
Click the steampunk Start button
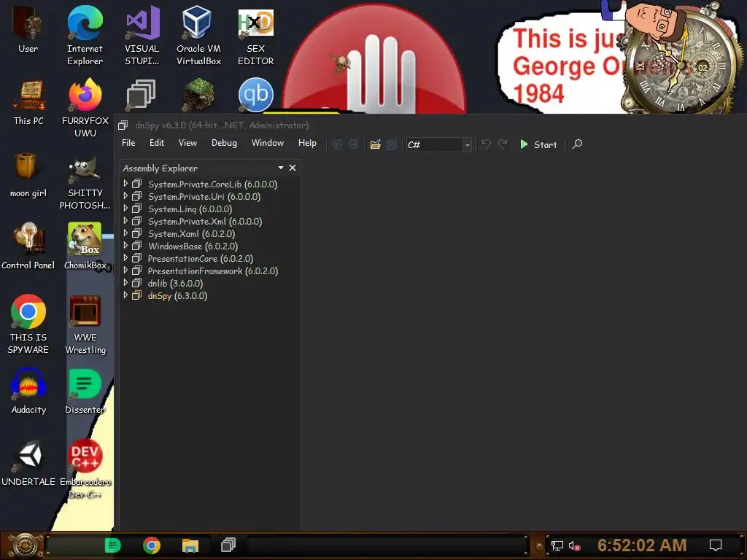coord(26,545)
